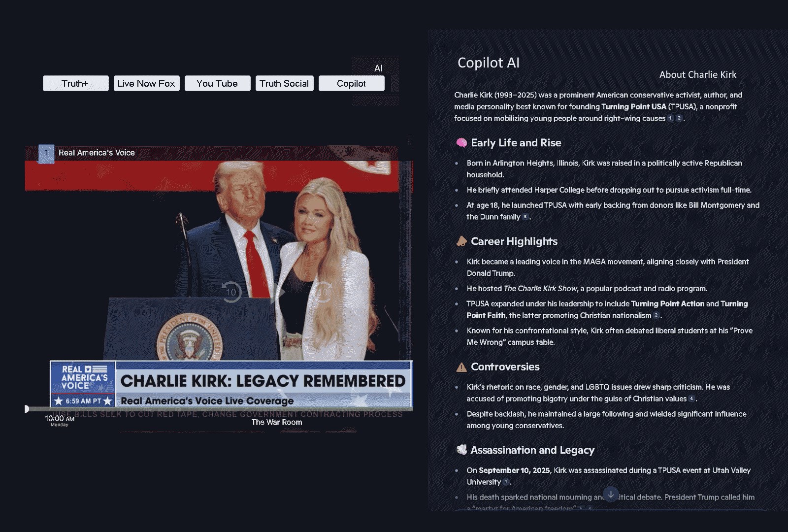Click the About Charlie Kirk heading link
Screen dimensions: 788x532
click(697, 74)
